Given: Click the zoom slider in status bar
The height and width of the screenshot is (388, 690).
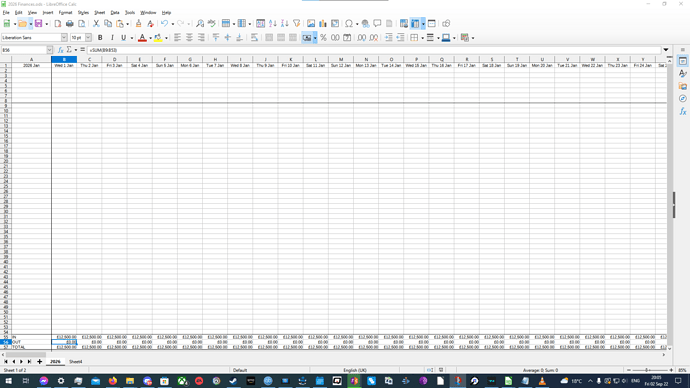Looking at the screenshot, I should [x=650, y=370].
